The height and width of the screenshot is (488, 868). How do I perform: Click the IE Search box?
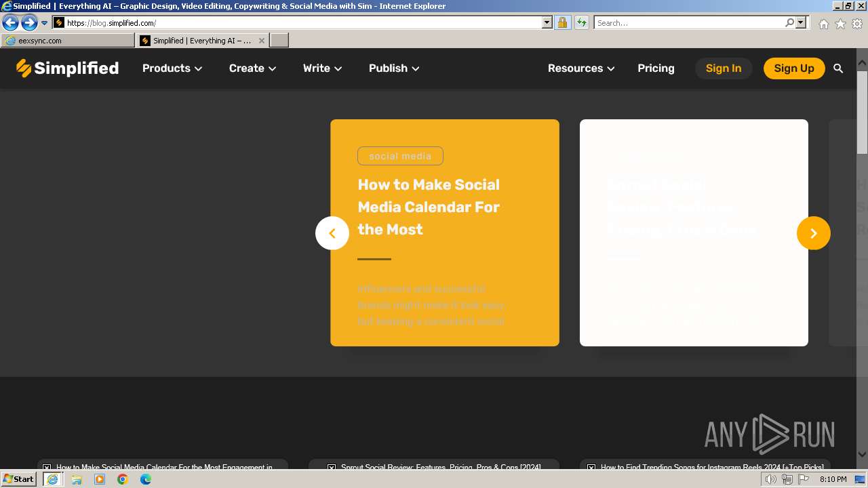coord(690,22)
